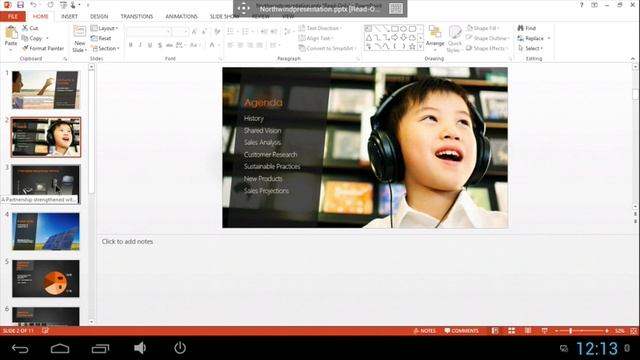Click the spell check icon in status bar

coord(45,331)
